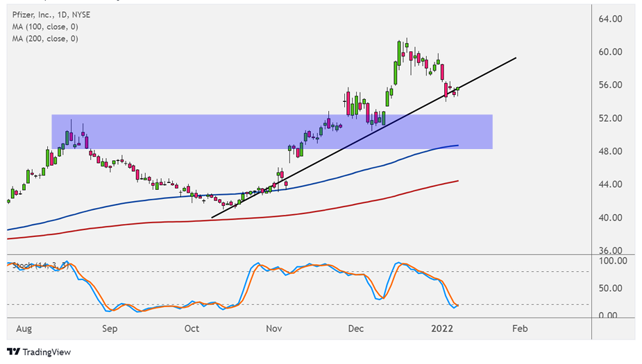Click the 'MA (100, close, 0)' indicator label
Screen dimensions: 642x364
point(45,26)
